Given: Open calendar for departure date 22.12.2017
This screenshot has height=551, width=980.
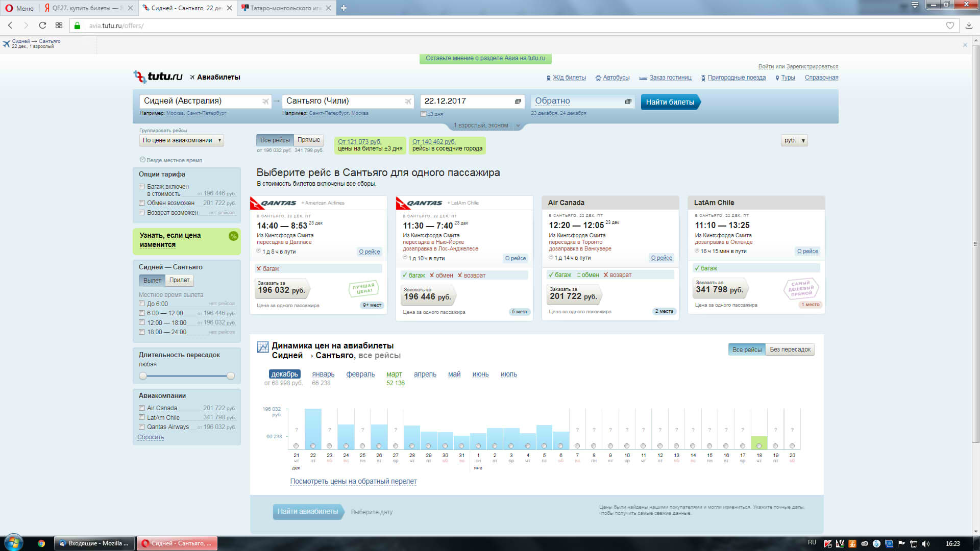Looking at the screenshot, I should (518, 101).
